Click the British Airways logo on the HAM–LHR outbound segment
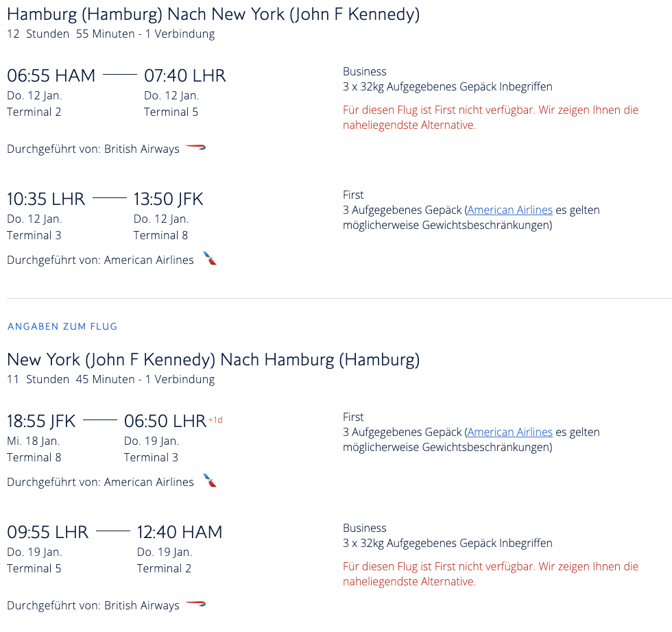 pos(196,148)
